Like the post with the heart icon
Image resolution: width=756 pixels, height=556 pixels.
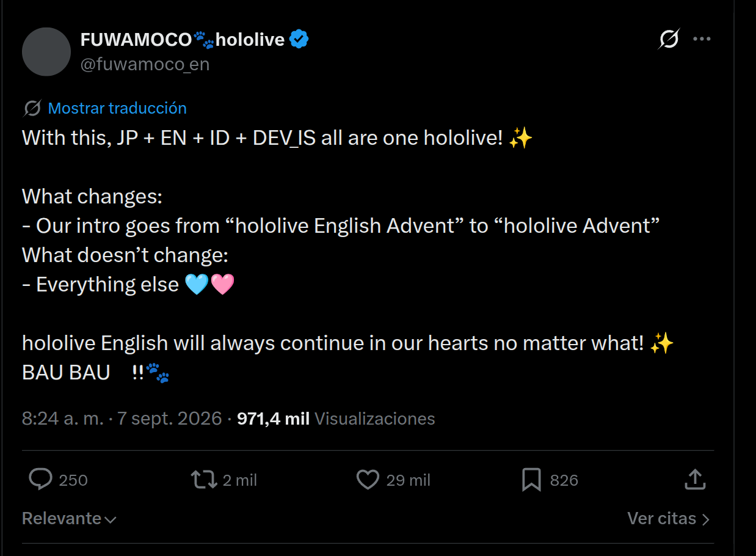coord(368,480)
